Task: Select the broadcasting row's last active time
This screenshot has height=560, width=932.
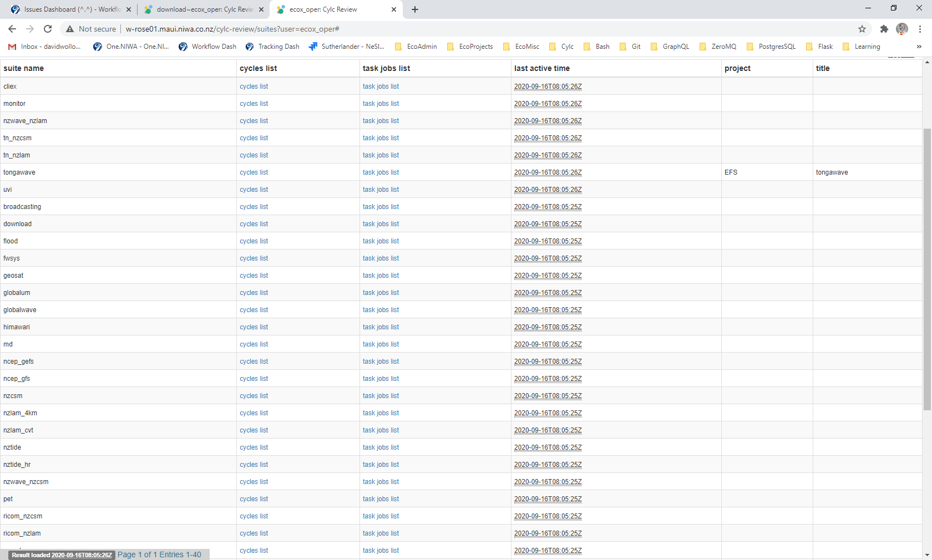Action: tap(548, 207)
